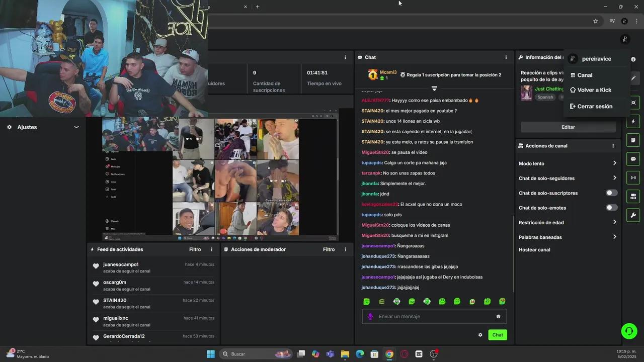Select Volver a Kick menu entry
644x362 pixels.
coord(594,90)
